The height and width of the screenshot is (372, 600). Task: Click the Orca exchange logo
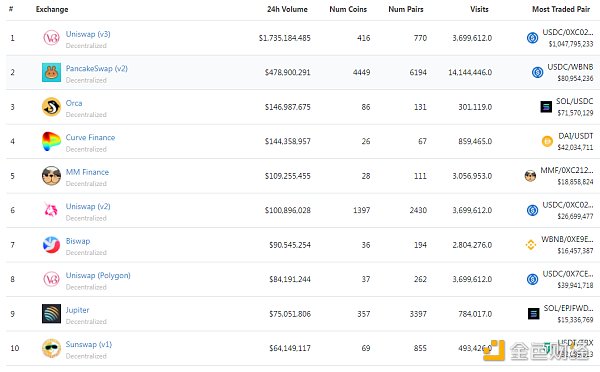click(51, 107)
